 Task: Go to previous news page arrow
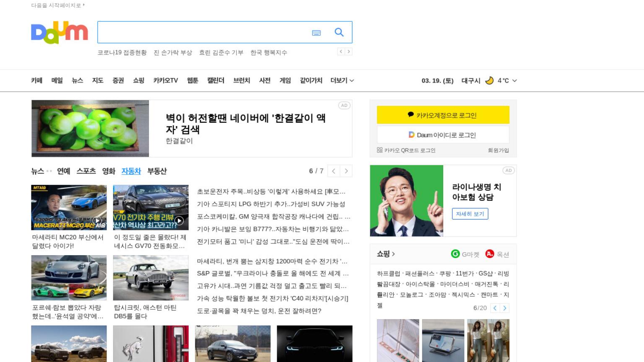pos(334,171)
